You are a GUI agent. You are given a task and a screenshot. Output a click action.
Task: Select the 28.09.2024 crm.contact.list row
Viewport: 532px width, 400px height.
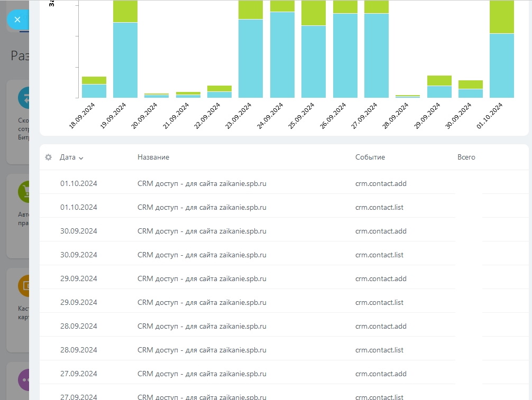pyautogui.click(x=284, y=350)
